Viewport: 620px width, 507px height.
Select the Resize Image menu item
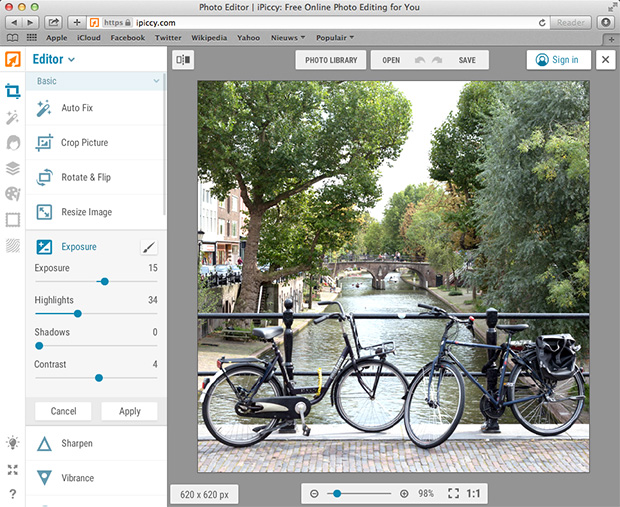pyautogui.click(x=95, y=212)
